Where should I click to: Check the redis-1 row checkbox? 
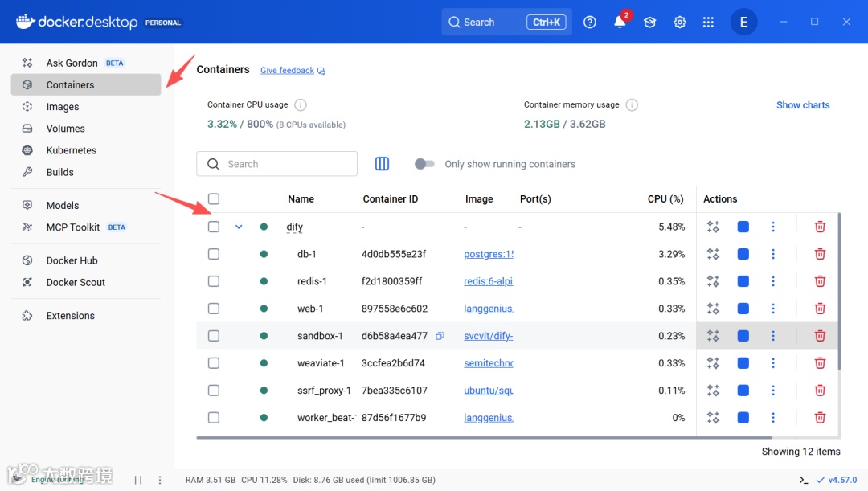click(214, 281)
